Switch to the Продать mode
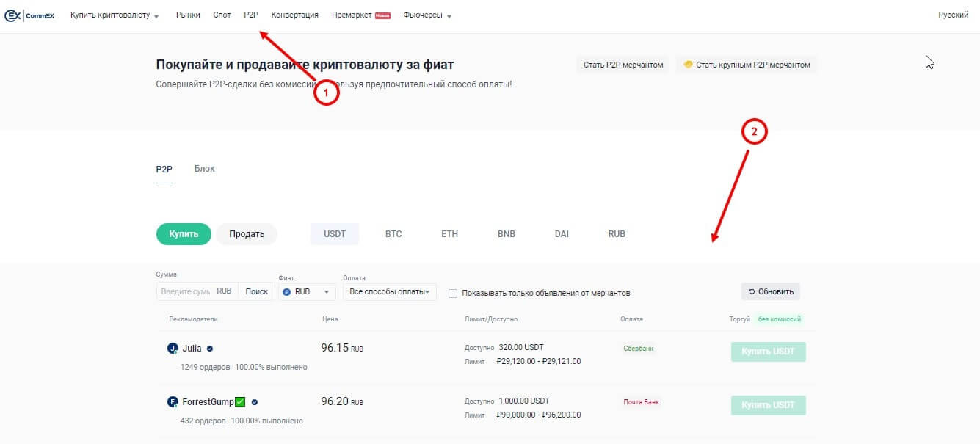The height and width of the screenshot is (444, 980). (247, 234)
